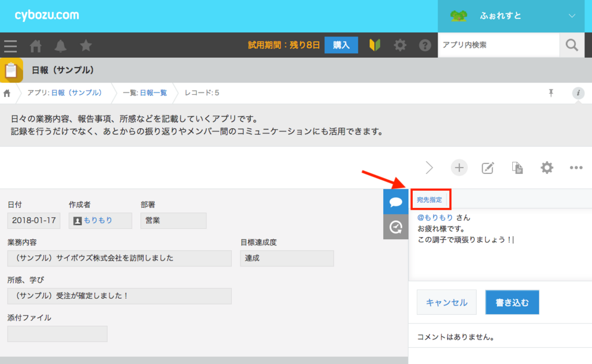Open notifications bell icon
Viewport: 592px width, 364px height.
(x=60, y=46)
